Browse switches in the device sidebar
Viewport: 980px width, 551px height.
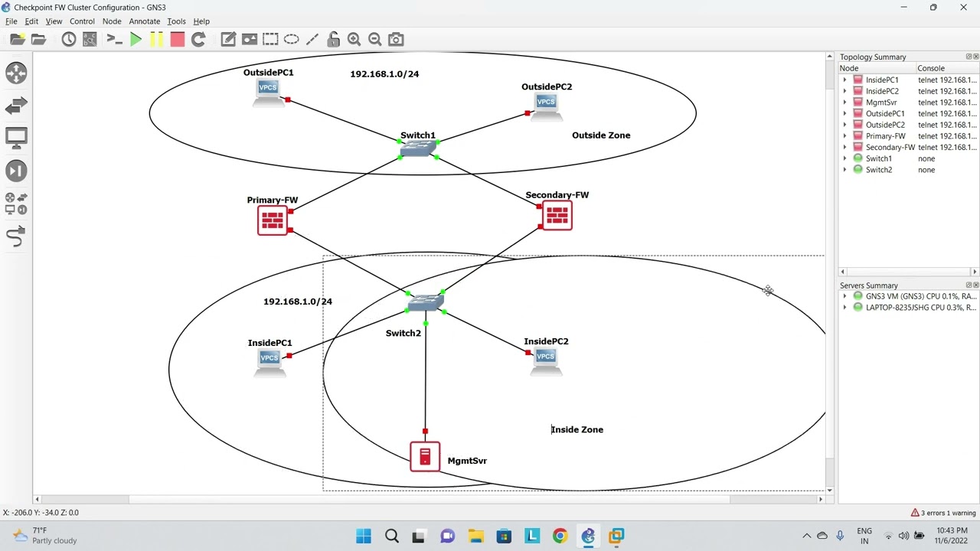[x=16, y=106]
